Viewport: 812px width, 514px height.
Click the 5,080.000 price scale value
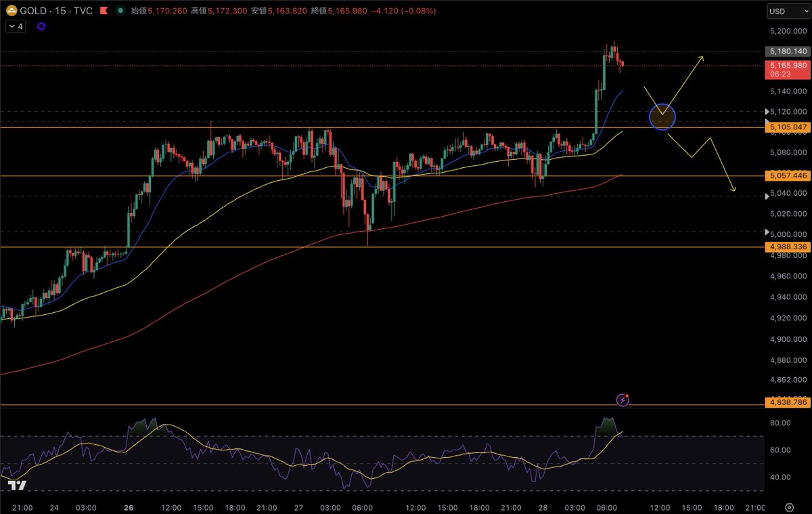(788, 152)
